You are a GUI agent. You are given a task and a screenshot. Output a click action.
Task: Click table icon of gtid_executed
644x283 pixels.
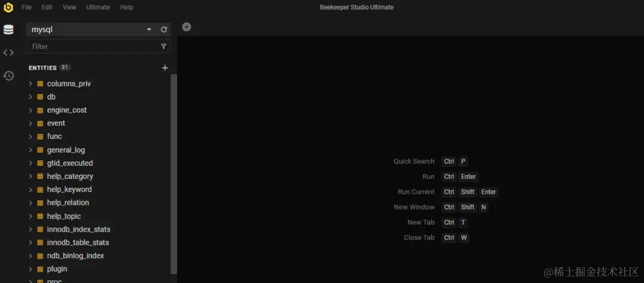pyautogui.click(x=40, y=163)
